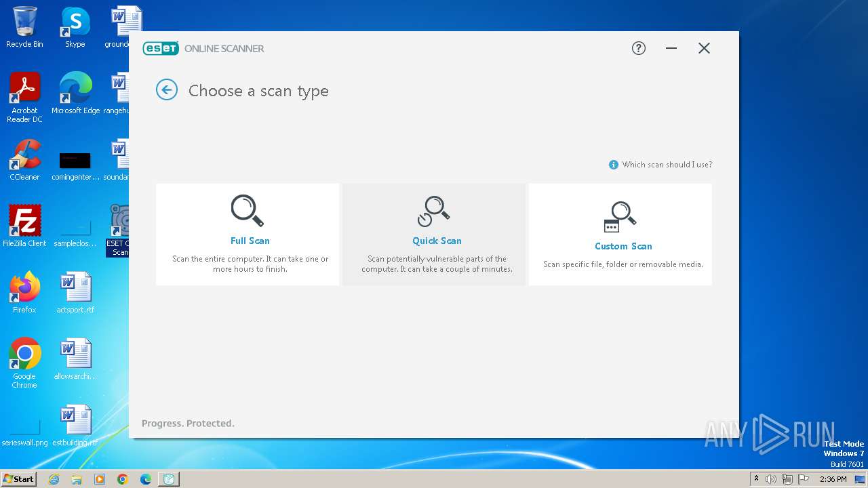Select serieswall.png desktop file

tap(24, 433)
